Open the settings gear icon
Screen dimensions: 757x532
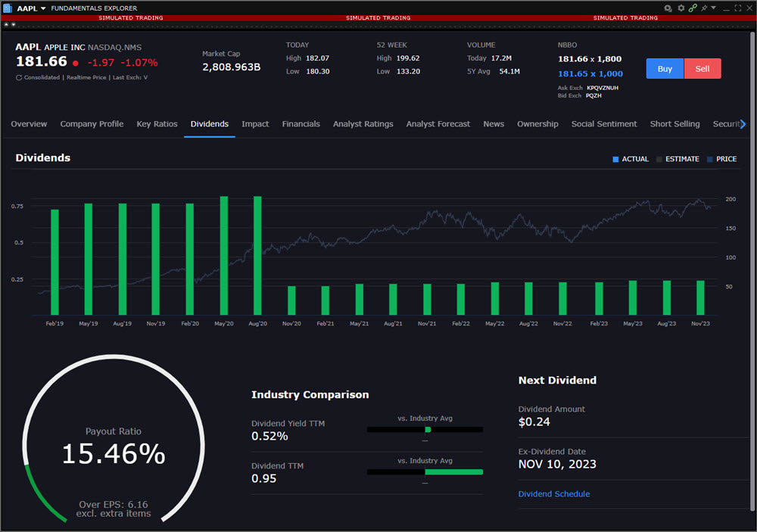(681, 8)
